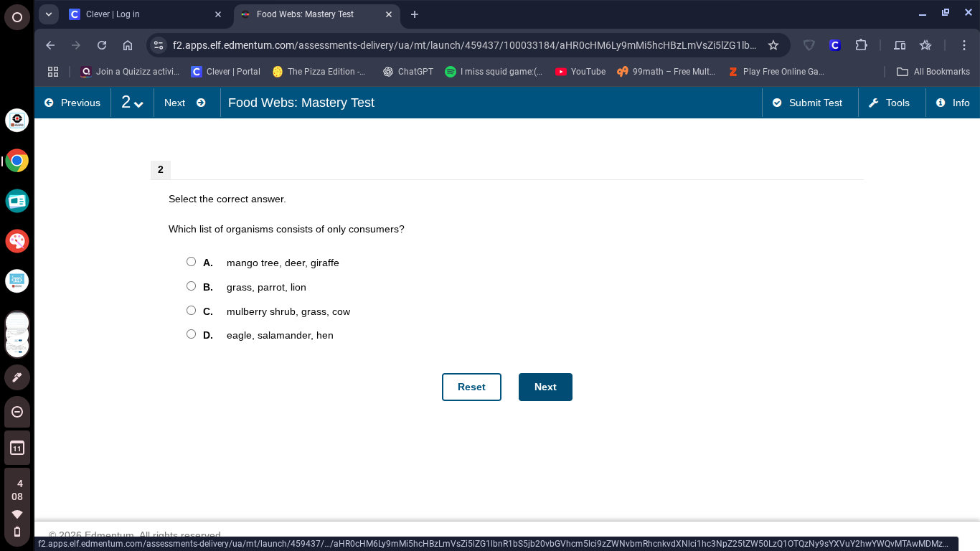The width and height of the screenshot is (980, 551).
Task: Click the address bar
Action: point(465,44)
